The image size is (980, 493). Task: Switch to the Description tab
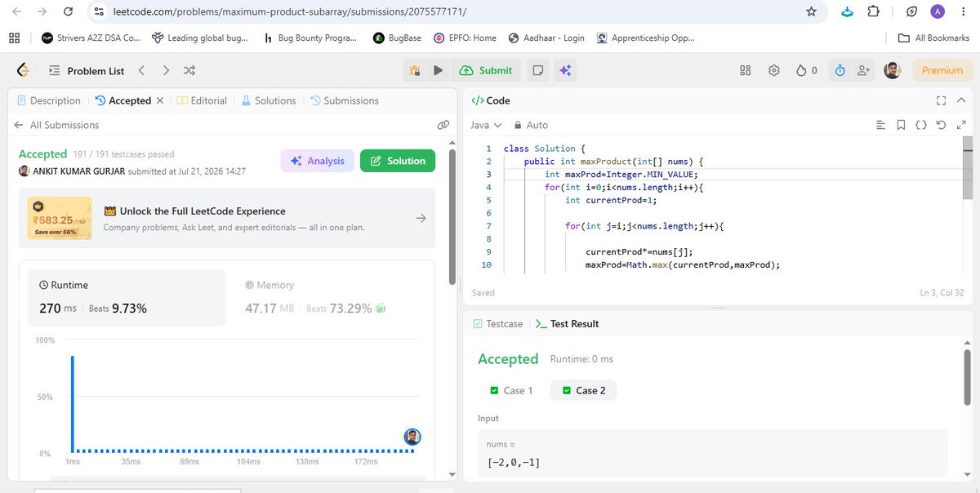(x=48, y=100)
